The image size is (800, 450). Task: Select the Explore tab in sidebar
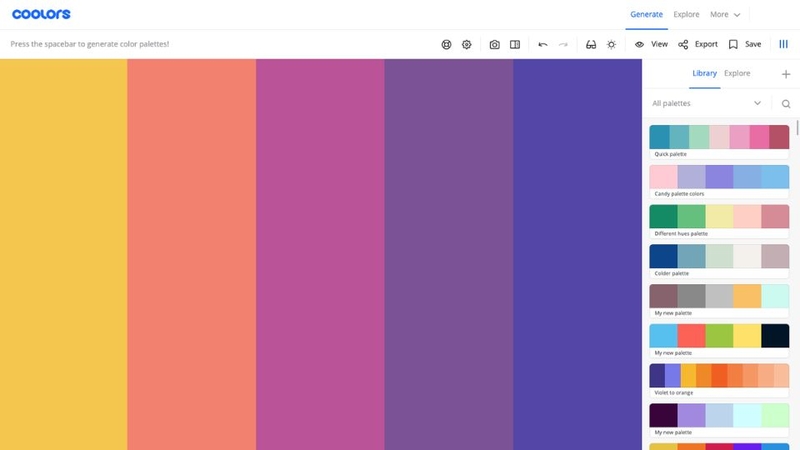click(x=737, y=73)
